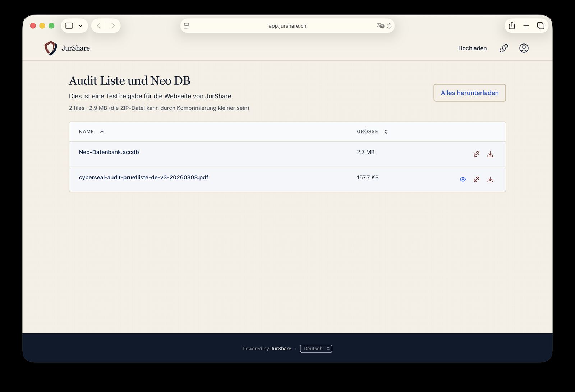Click the yellow minimize window button
The height and width of the screenshot is (392, 575).
[42, 25]
